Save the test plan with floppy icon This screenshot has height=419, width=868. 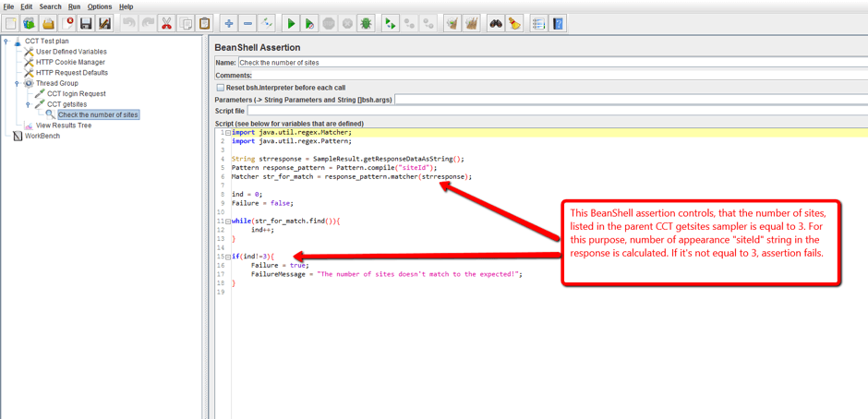tap(86, 24)
